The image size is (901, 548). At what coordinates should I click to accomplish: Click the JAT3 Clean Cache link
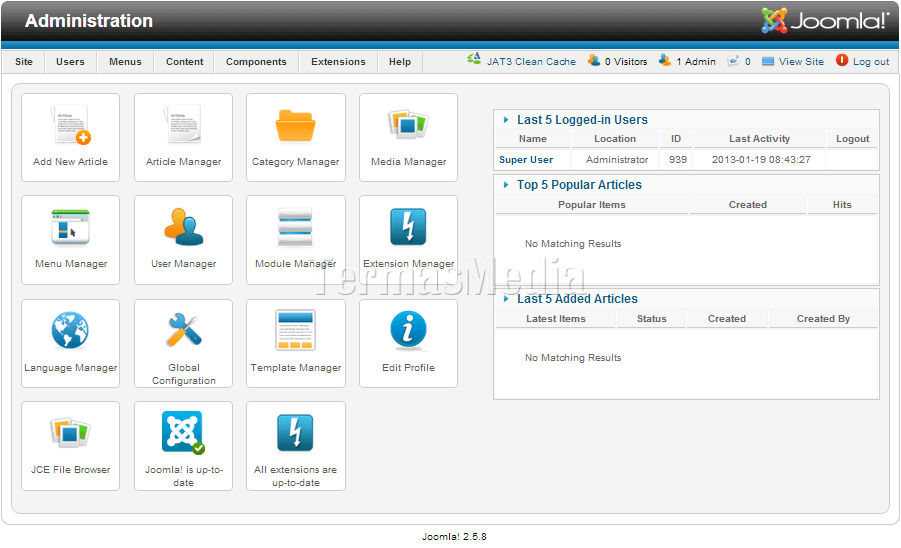[531, 62]
